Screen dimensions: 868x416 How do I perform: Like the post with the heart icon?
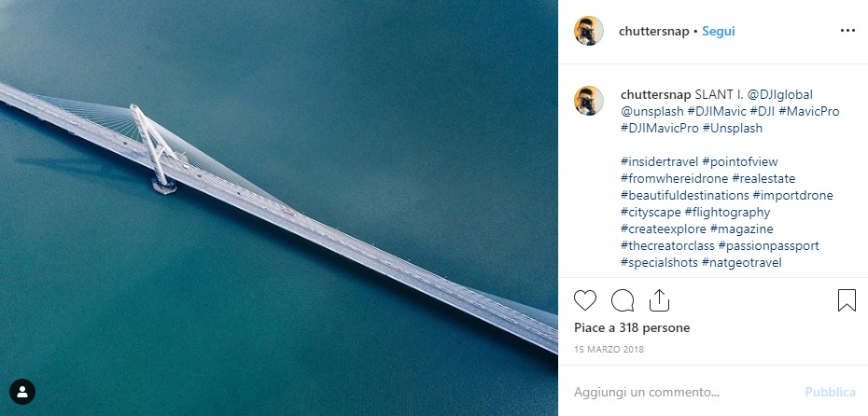point(584,300)
